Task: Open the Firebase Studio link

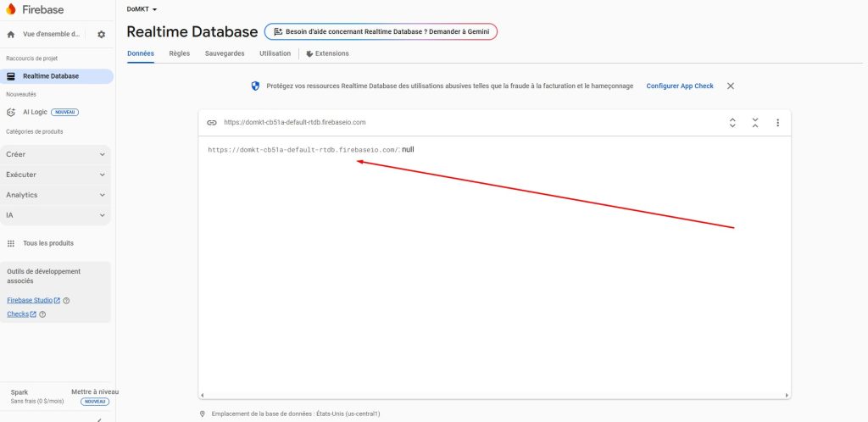Action: (x=33, y=300)
